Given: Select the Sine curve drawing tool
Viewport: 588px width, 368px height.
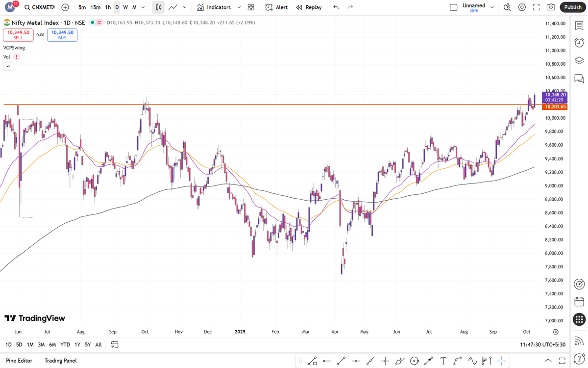Looking at the screenshot, I should coord(473,361).
